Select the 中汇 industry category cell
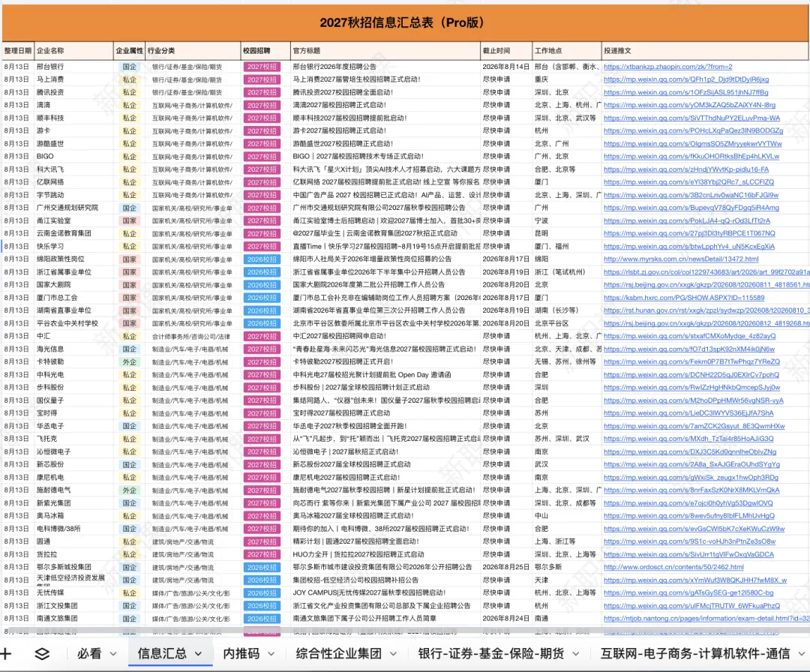 point(193,336)
